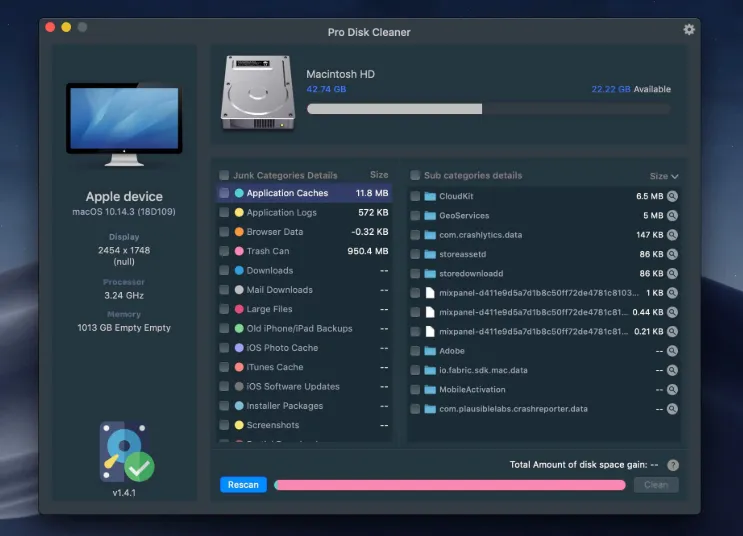
Task: Click the 11.8 MB Application Caches size
Action: point(372,193)
